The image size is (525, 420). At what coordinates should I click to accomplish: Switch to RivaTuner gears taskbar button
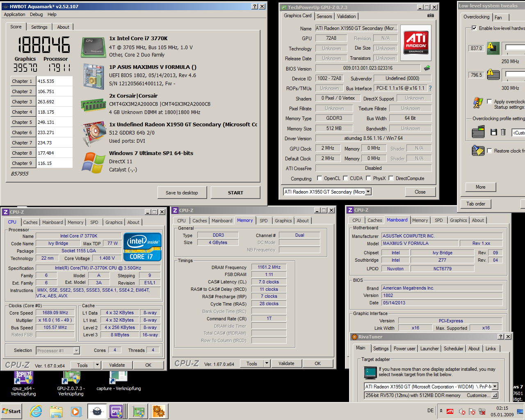(159, 411)
